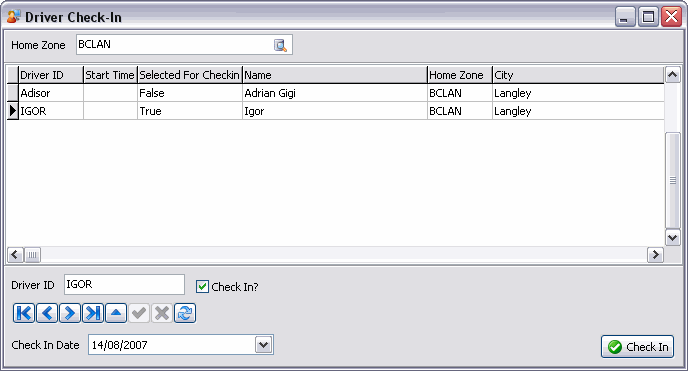
Task: Open the Check In Date dropdown
Action: pos(264,345)
